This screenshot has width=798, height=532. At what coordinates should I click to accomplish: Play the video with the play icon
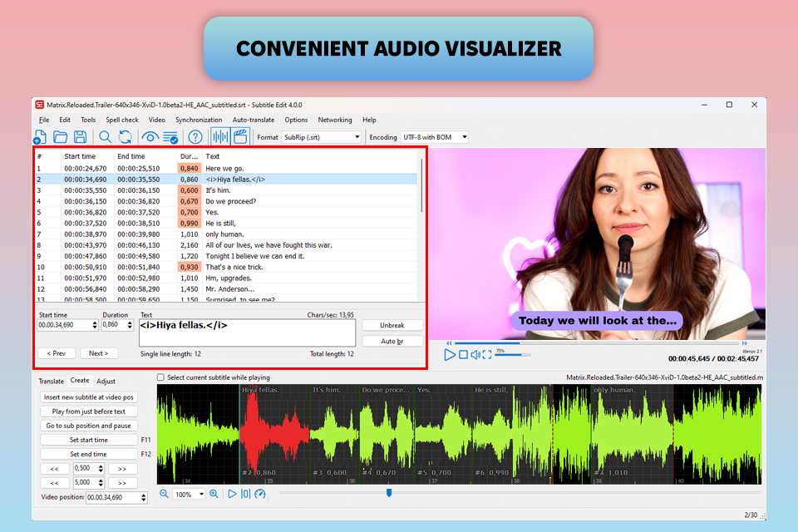click(x=450, y=355)
